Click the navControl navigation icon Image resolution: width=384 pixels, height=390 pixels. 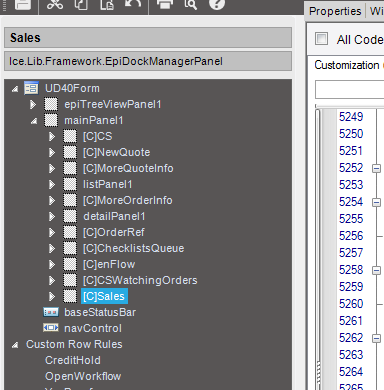click(51, 328)
